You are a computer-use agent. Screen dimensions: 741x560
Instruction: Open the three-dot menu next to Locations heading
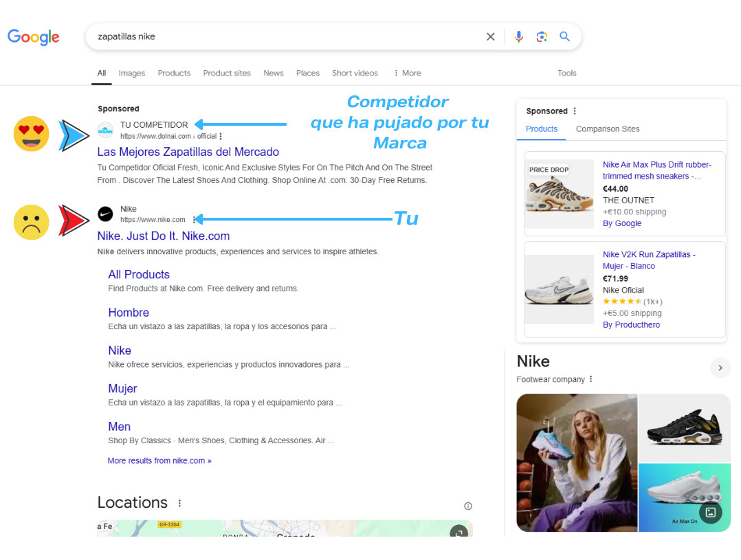click(x=179, y=503)
